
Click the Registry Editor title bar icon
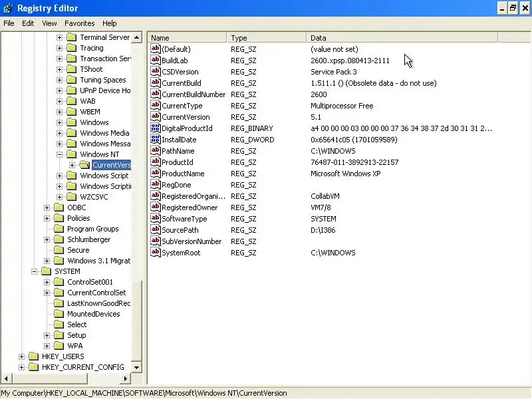(x=8, y=8)
